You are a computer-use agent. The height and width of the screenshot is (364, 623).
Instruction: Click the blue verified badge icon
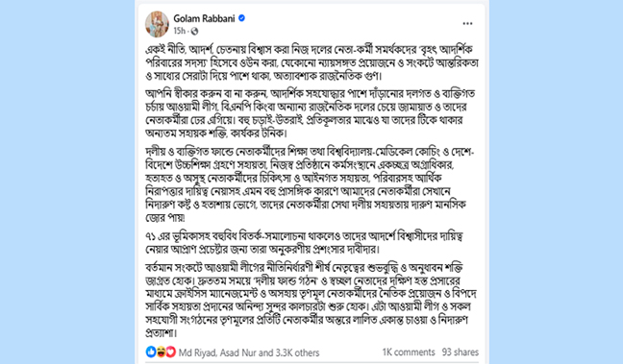(x=241, y=18)
